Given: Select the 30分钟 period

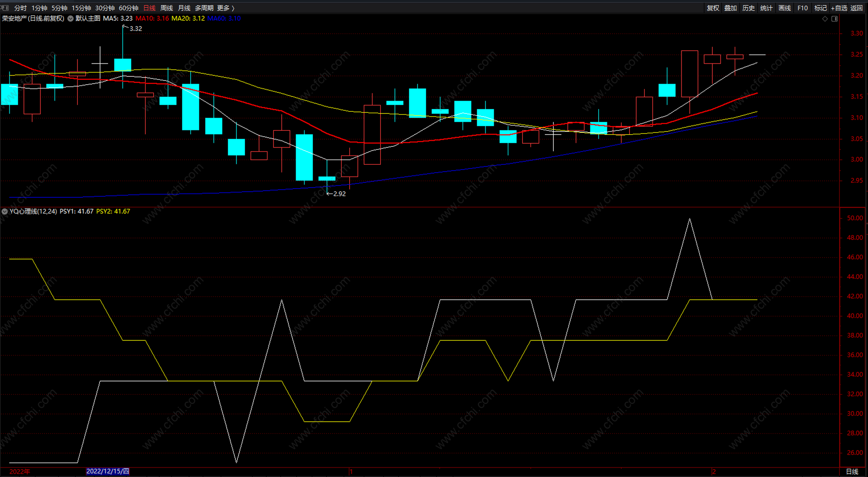Looking at the screenshot, I should 105,8.
